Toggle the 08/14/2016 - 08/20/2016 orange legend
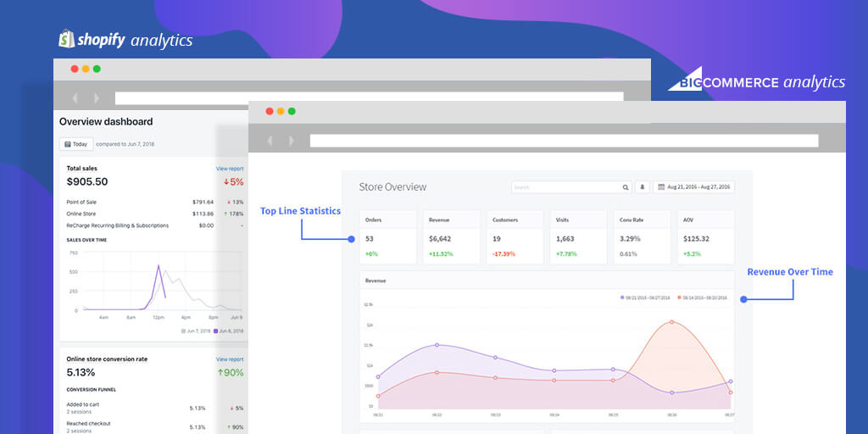This screenshot has width=868, height=434. tap(702, 298)
